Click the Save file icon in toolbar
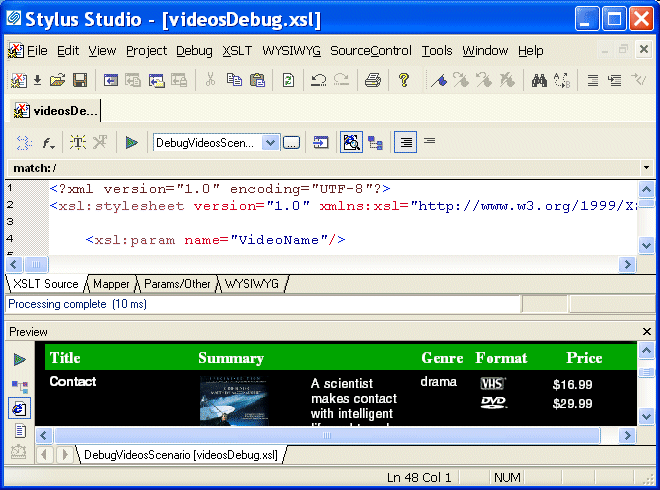 [x=80, y=81]
